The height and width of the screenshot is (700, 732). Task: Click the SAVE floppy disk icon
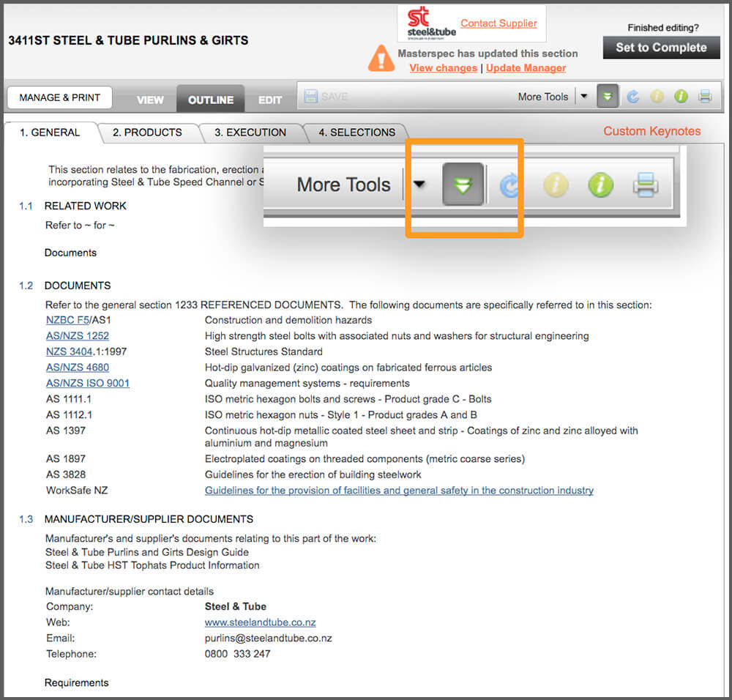click(311, 97)
